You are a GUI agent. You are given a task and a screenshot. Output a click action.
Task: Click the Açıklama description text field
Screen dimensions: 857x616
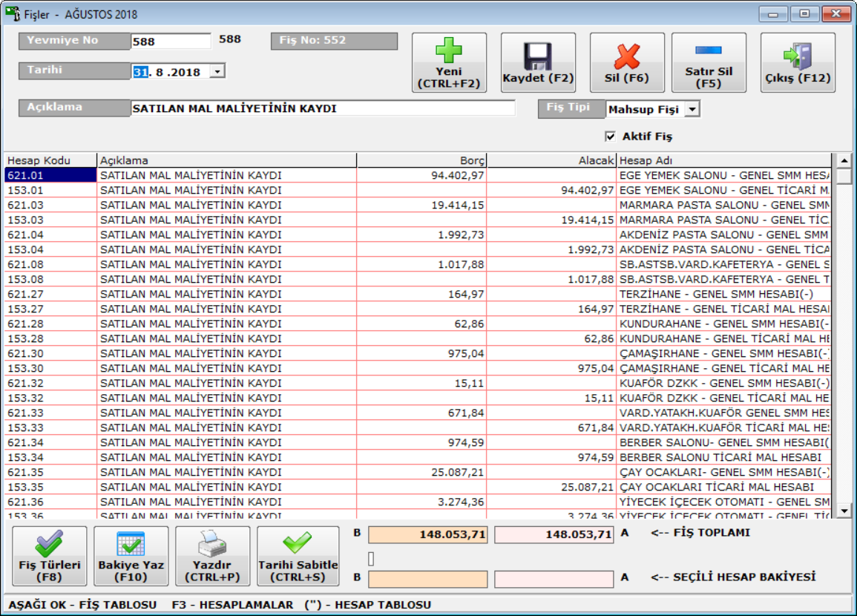(x=323, y=108)
